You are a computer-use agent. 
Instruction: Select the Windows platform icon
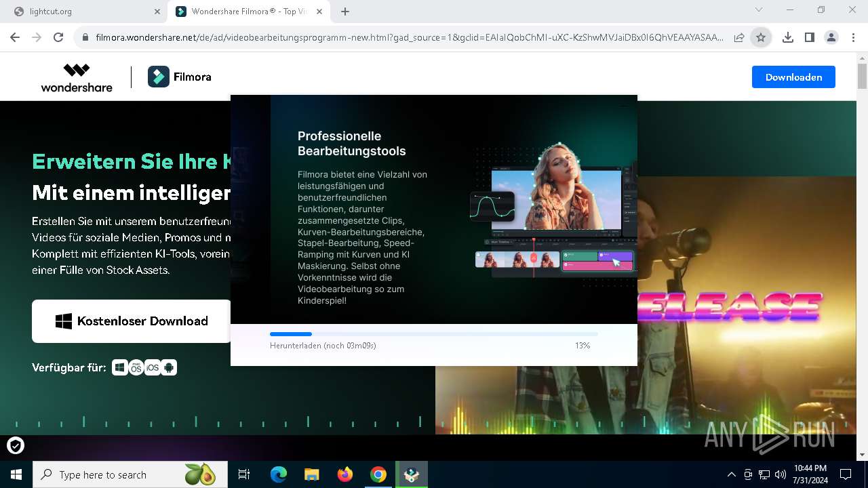[x=120, y=367]
